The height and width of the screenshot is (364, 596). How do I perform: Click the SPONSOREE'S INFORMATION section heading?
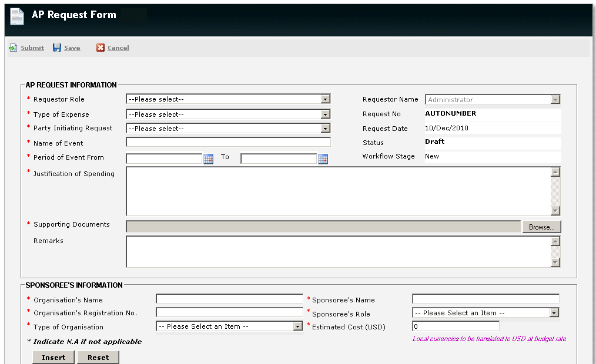(74, 285)
